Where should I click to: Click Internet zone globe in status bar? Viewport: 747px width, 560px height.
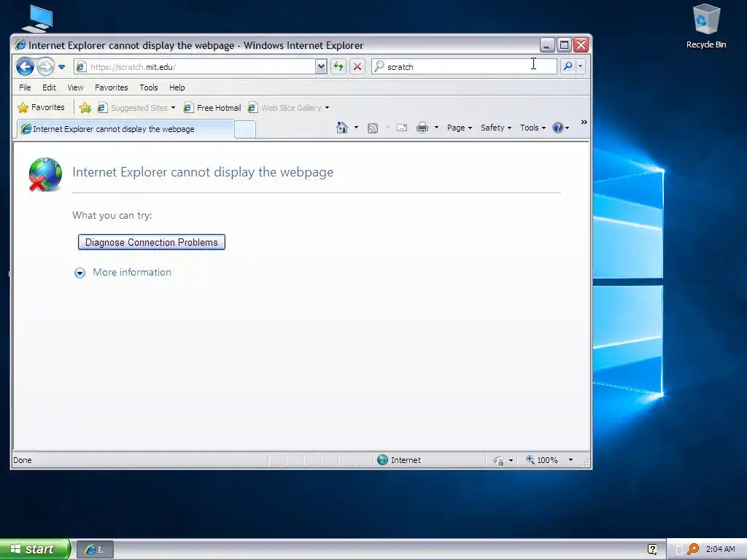pyautogui.click(x=382, y=460)
